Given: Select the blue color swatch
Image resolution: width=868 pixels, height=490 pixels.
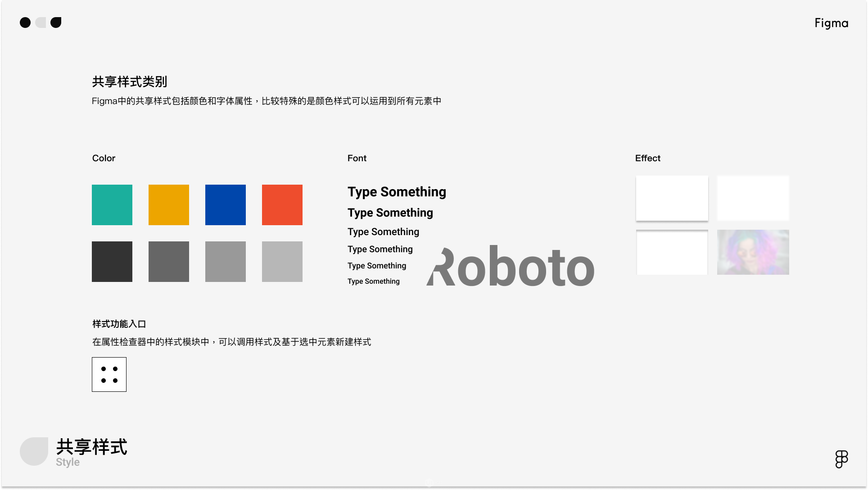Looking at the screenshot, I should click(x=226, y=205).
